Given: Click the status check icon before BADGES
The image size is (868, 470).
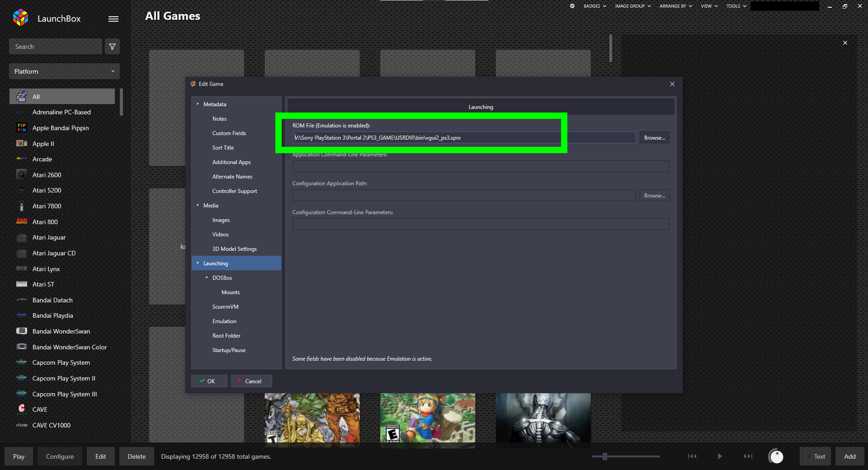Looking at the screenshot, I should click(572, 6).
